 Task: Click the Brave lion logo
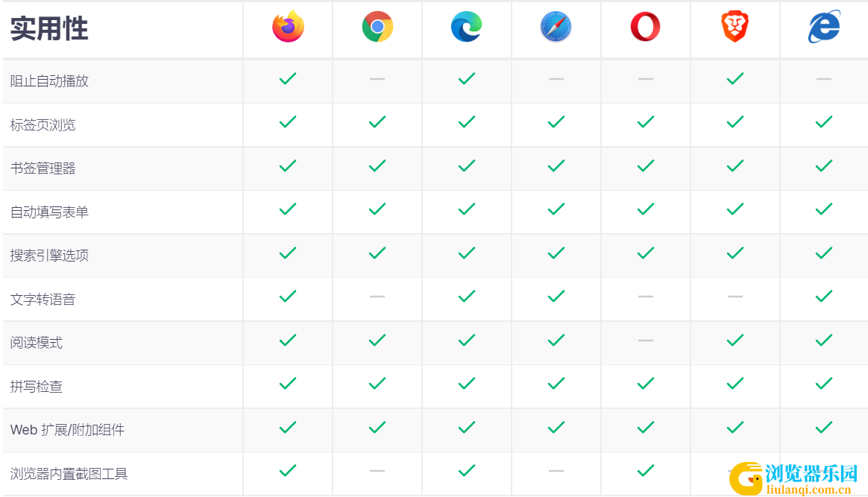coord(735,27)
